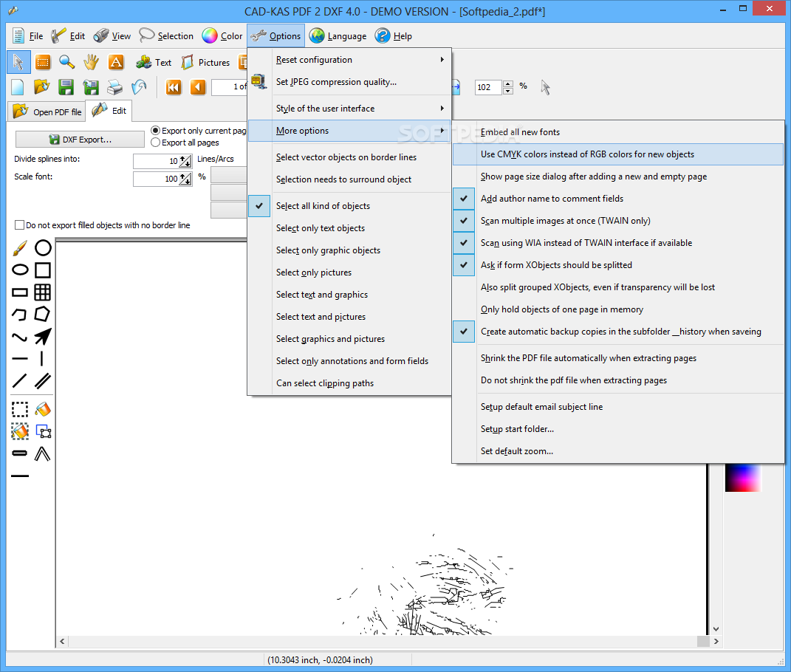Select the double parallel line tool
Image resolution: width=791 pixels, height=672 pixels.
point(43,381)
